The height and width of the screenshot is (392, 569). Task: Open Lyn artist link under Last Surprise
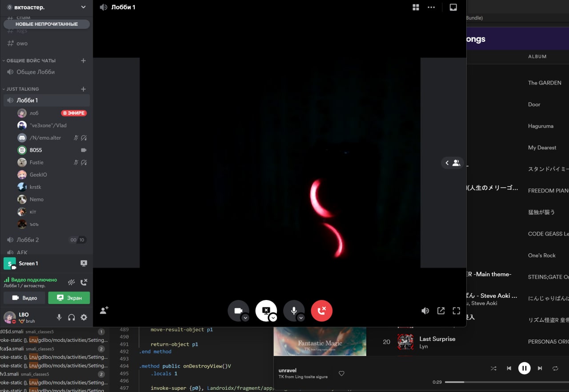click(424, 346)
